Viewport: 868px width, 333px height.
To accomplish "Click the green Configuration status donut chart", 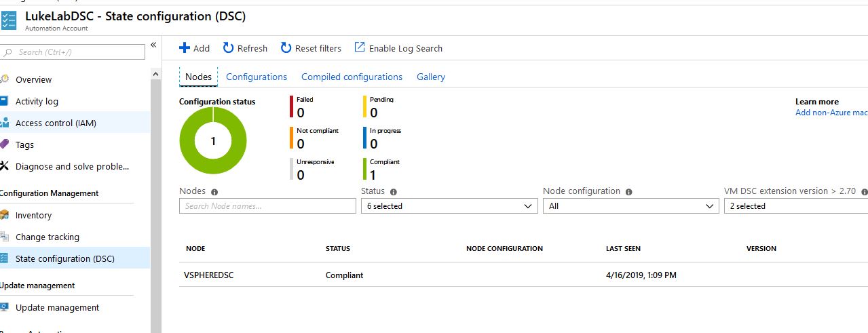I will point(213,141).
